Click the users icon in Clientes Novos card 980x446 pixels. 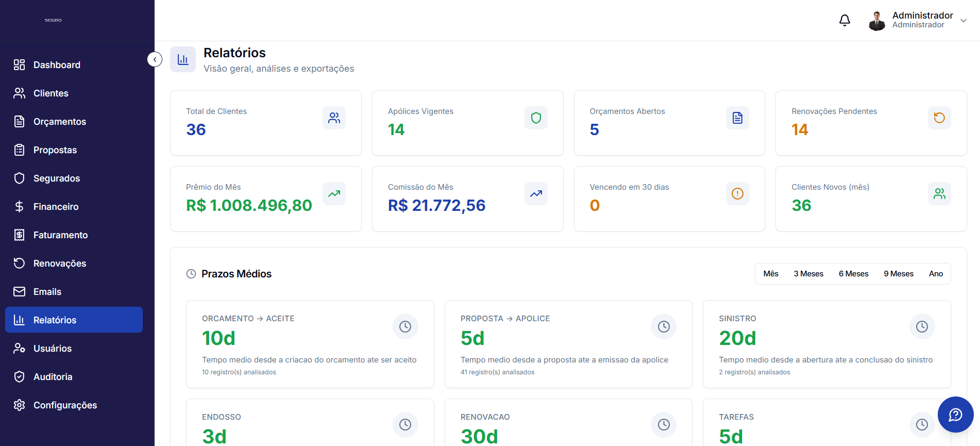pyautogui.click(x=939, y=194)
